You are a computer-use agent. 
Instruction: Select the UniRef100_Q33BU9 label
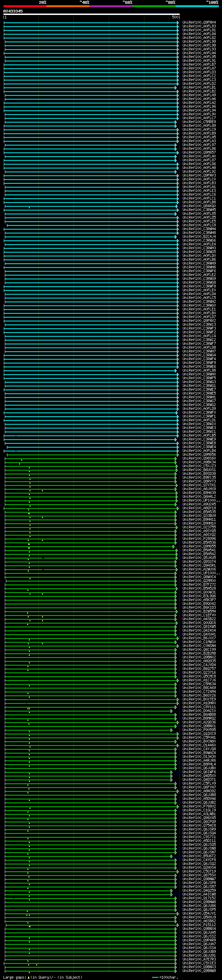(199, 516)
